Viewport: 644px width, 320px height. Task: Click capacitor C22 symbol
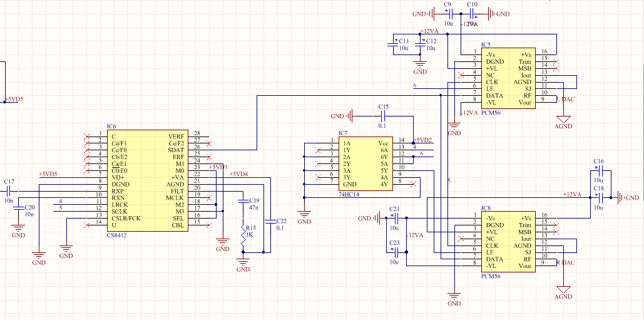270,222
